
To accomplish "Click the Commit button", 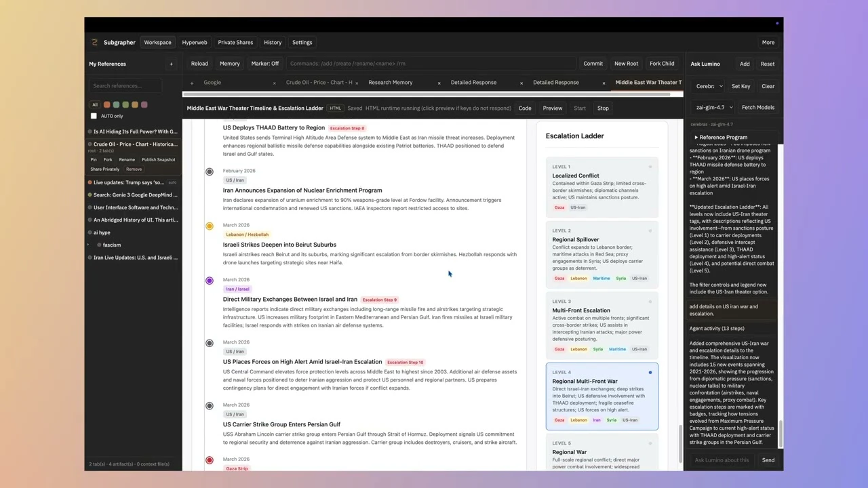I will click(593, 64).
